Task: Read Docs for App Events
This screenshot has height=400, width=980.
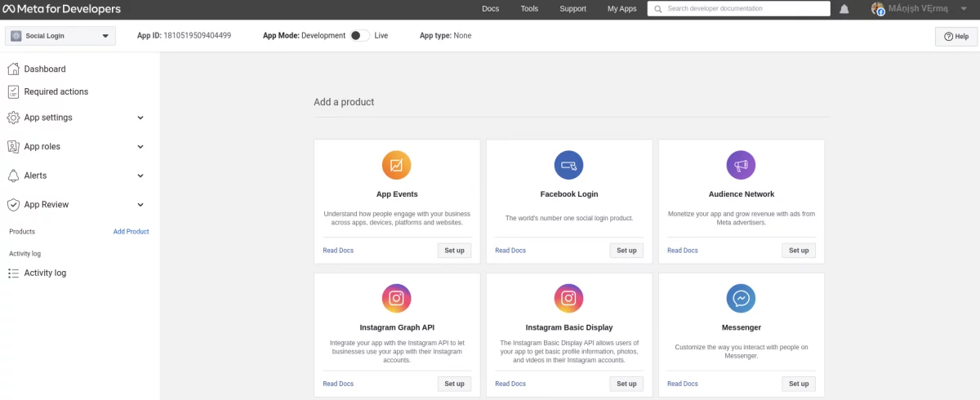Action: 338,251
